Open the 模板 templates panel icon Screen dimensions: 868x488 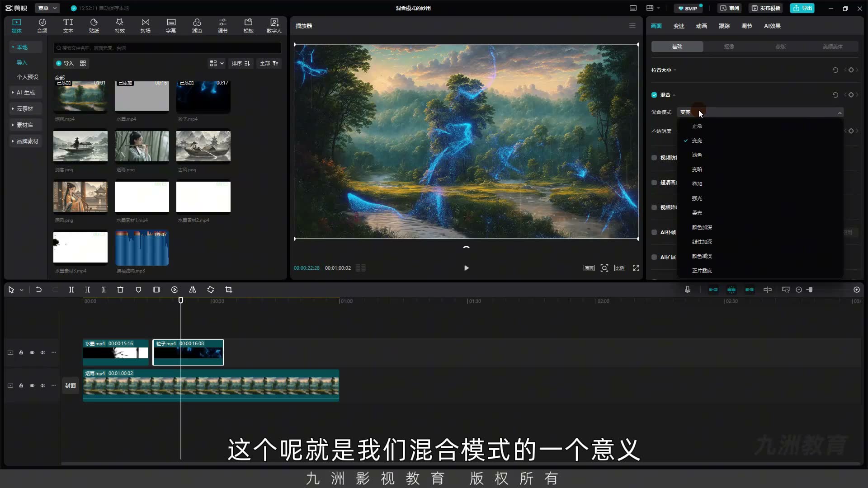click(248, 26)
